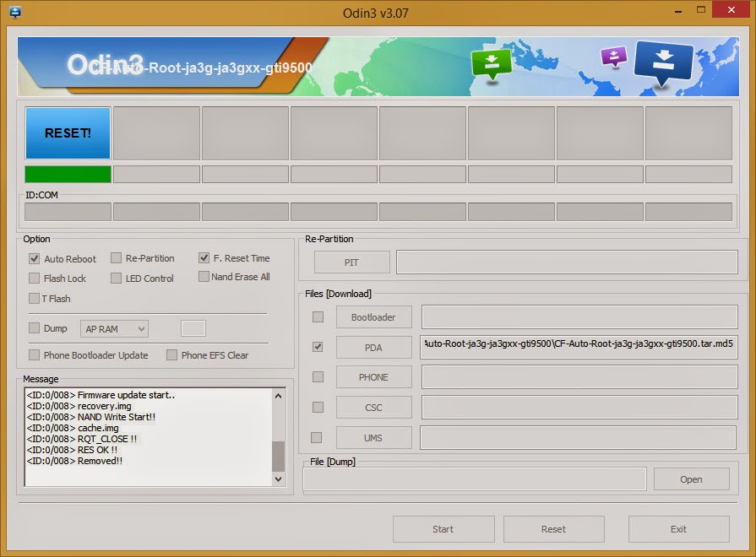The image size is (756, 557).
Task: Click the Message log scroll down arrow
Action: click(x=278, y=479)
